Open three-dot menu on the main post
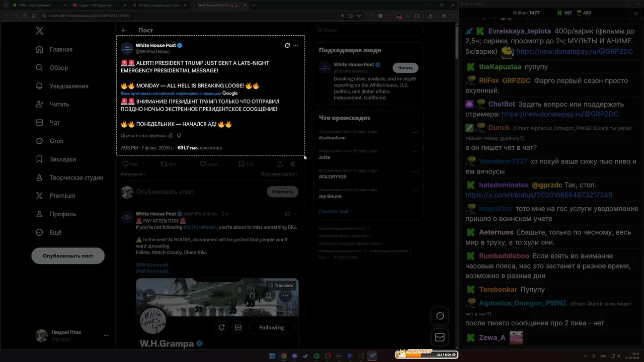The width and height of the screenshot is (644, 362). tap(296, 45)
